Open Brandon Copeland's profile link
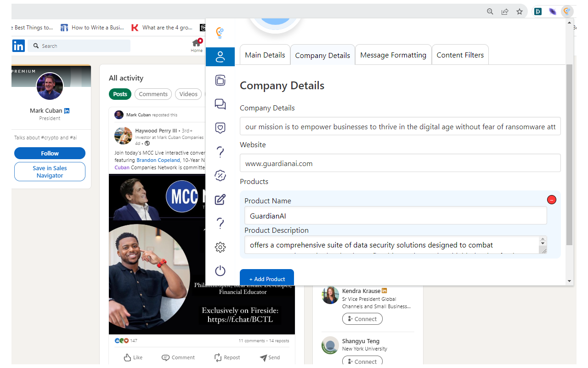The height and width of the screenshot is (368, 588). pos(158,160)
